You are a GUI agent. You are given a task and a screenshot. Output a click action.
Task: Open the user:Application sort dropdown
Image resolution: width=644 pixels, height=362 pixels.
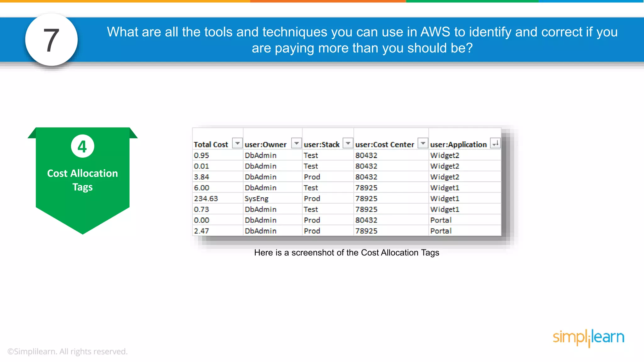click(x=495, y=143)
